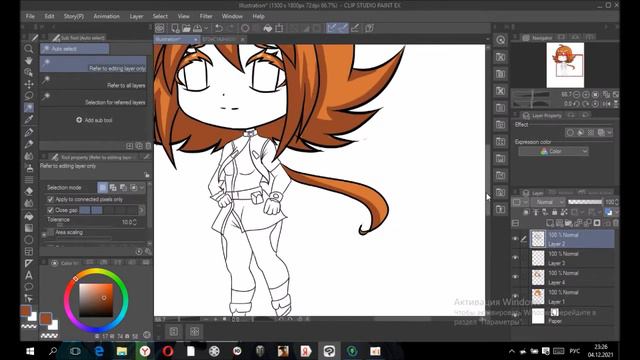Image resolution: width=640 pixels, height=360 pixels.
Task: Choose Refer to editing layer only sub tool
Action: (x=93, y=64)
